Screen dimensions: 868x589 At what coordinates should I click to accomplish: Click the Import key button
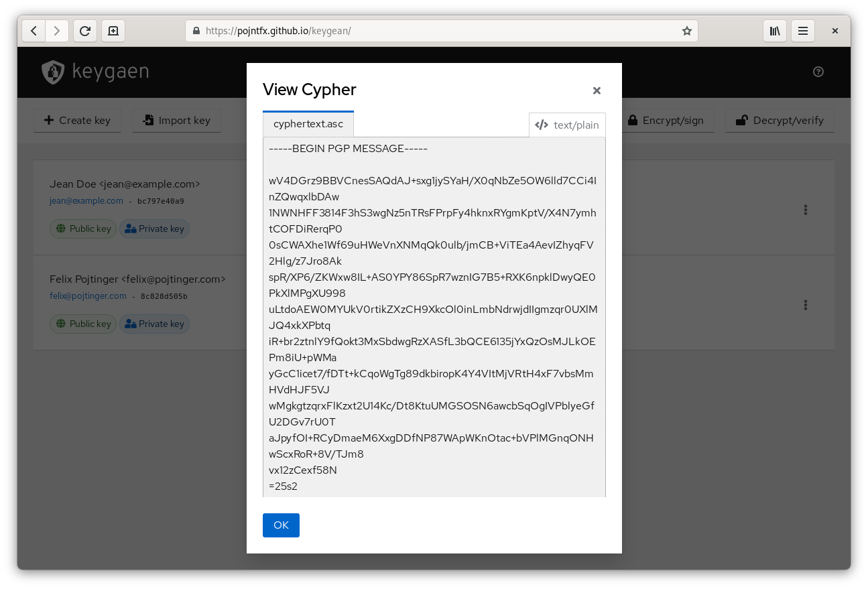(176, 121)
